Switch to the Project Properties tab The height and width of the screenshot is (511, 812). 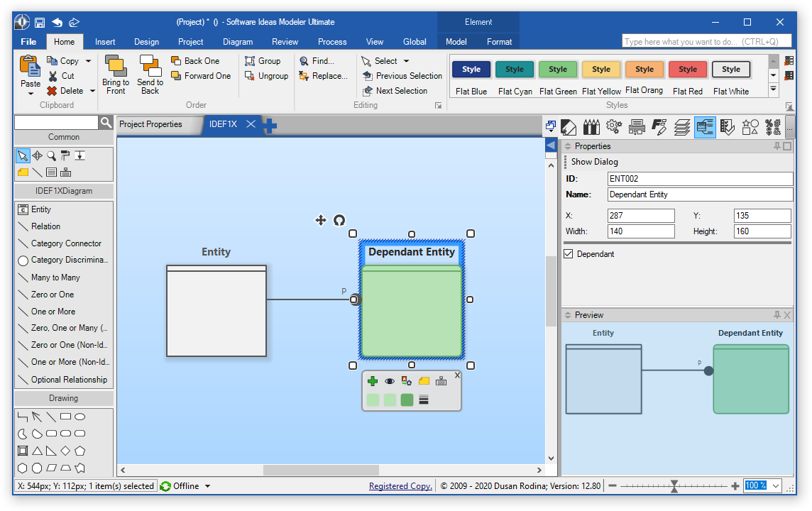(x=150, y=124)
